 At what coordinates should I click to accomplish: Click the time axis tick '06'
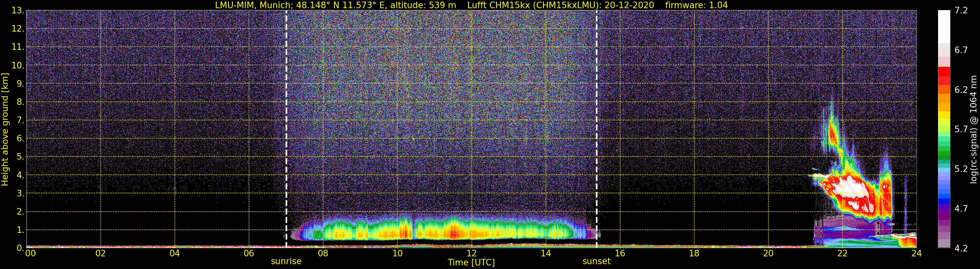coord(249,253)
